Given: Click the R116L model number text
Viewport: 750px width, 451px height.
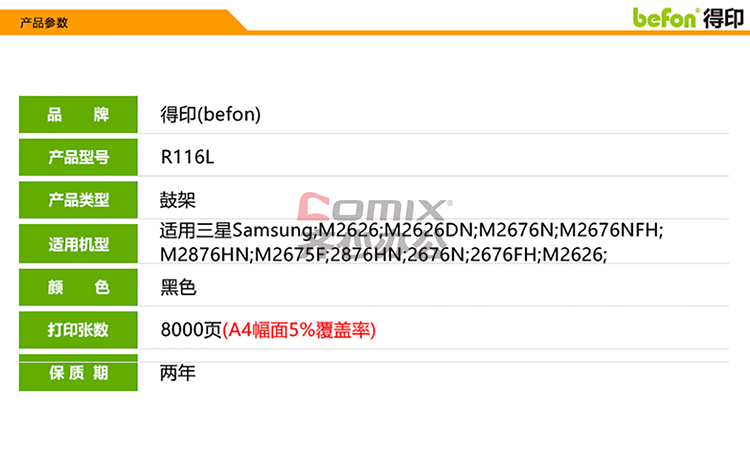Looking at the screenshot, I should tap(187, 157).
